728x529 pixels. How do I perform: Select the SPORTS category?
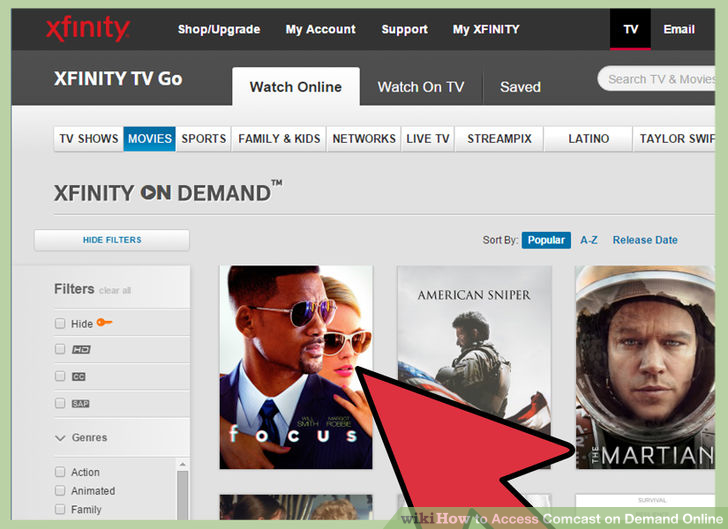coord(203,138)
